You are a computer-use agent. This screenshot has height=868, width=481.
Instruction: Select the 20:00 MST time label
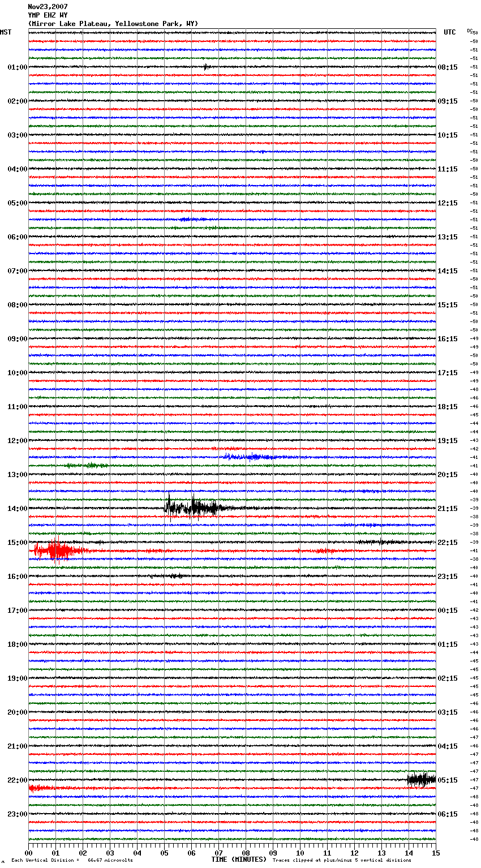18,712
